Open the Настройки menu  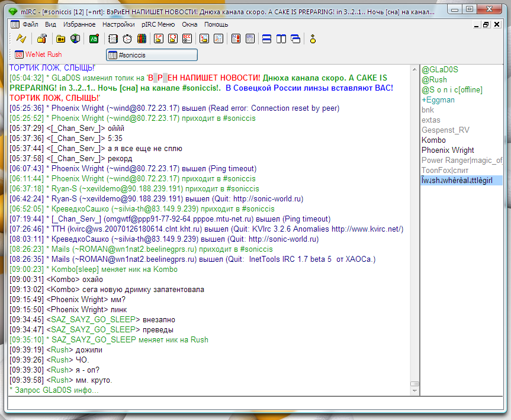coord(118,24)
